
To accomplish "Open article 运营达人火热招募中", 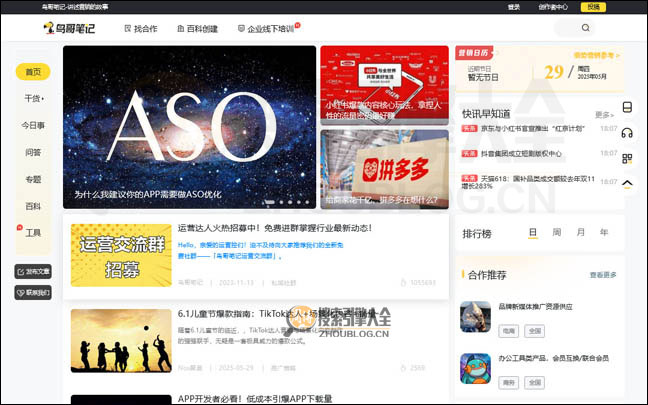I will [275, 228].
